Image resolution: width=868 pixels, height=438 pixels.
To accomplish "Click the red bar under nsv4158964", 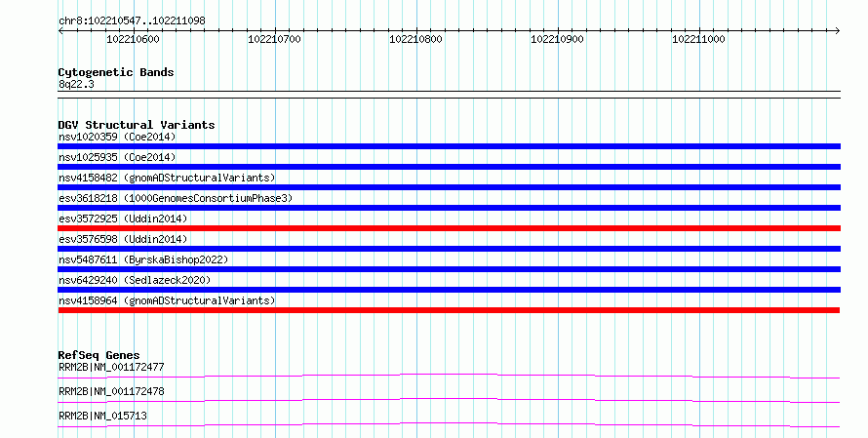I will 449,310.
